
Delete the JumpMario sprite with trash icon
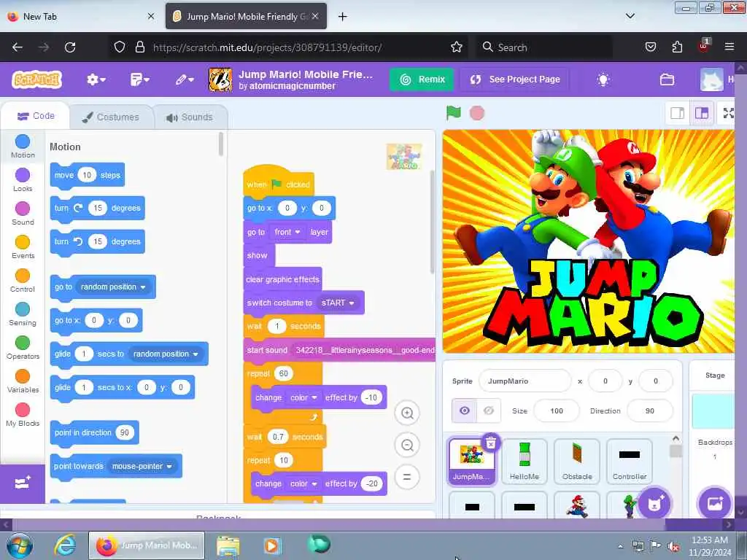[491, 443]
